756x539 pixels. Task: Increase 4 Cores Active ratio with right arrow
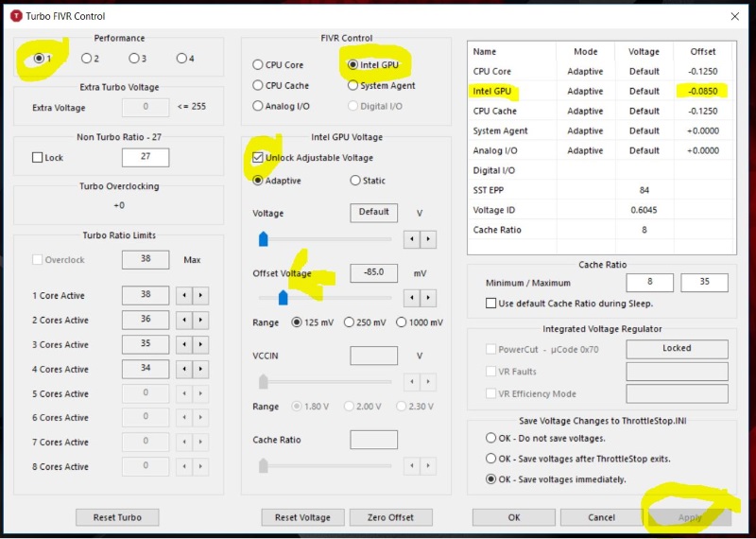(200, 369)
